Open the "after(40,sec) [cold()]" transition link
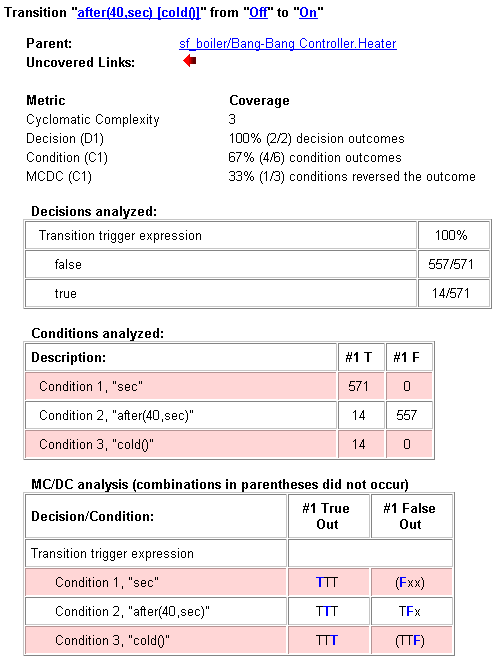This screenshot has height=663, width=504. point(138,13)
